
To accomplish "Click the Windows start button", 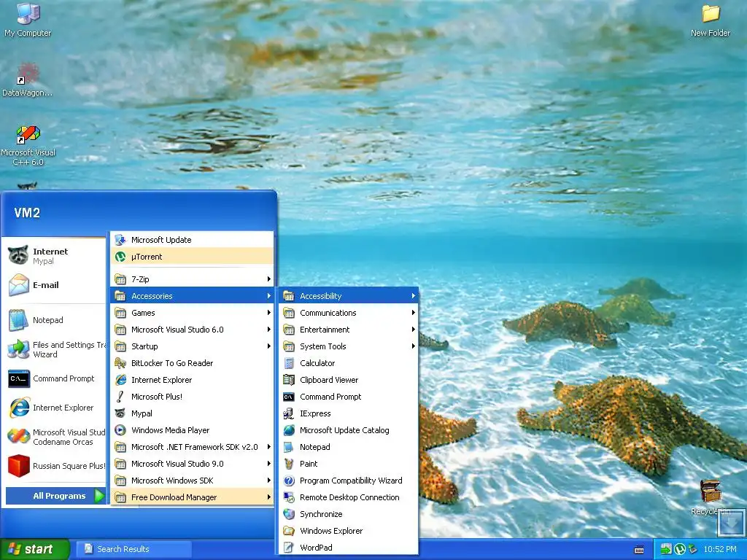I will pyautogui.click(x=34, y=549).
